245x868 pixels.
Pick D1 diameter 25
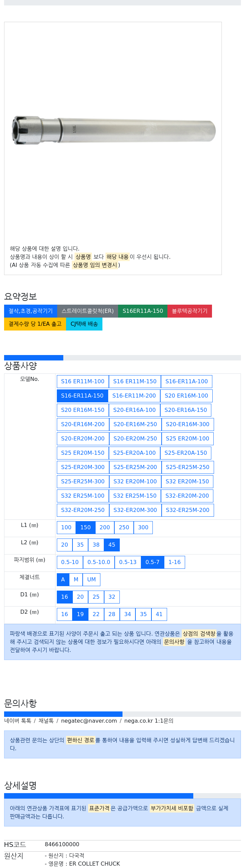tap(96, 597)
